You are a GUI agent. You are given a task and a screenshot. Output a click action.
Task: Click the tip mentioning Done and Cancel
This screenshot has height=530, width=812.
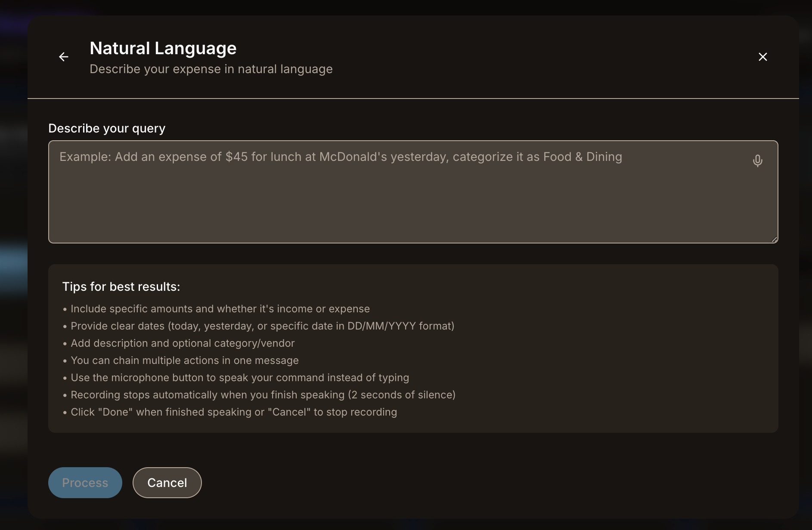tap(234, 412)
